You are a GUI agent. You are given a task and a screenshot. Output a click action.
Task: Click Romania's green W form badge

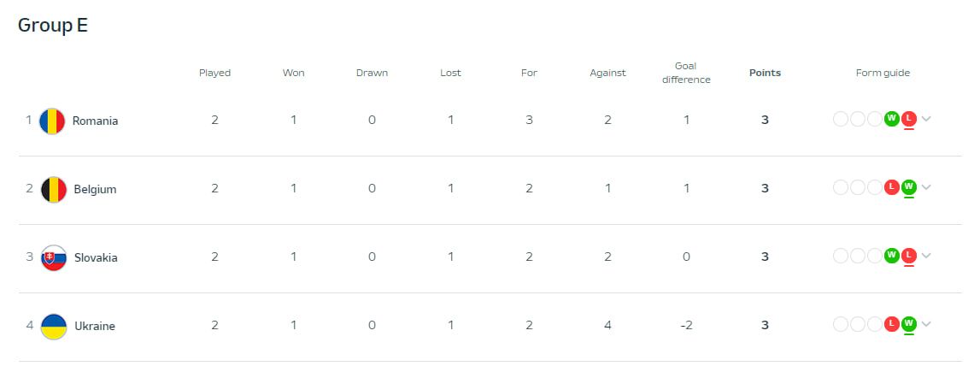892,119
